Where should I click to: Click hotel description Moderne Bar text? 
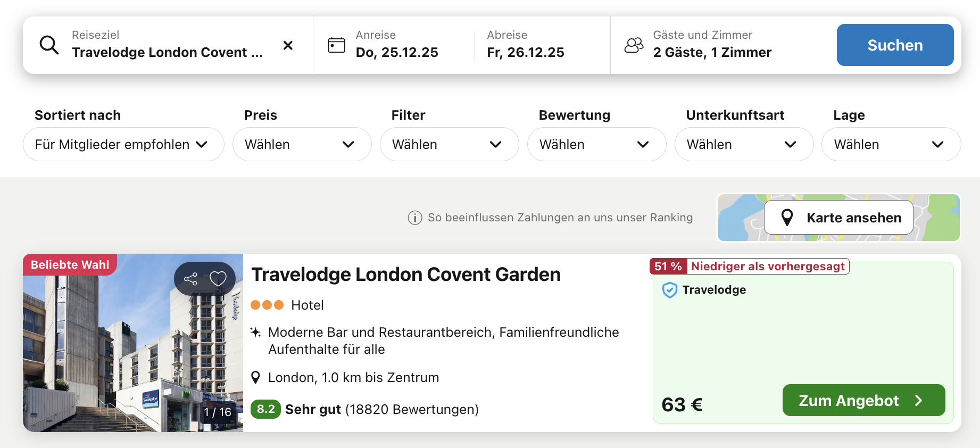point(443,341)
